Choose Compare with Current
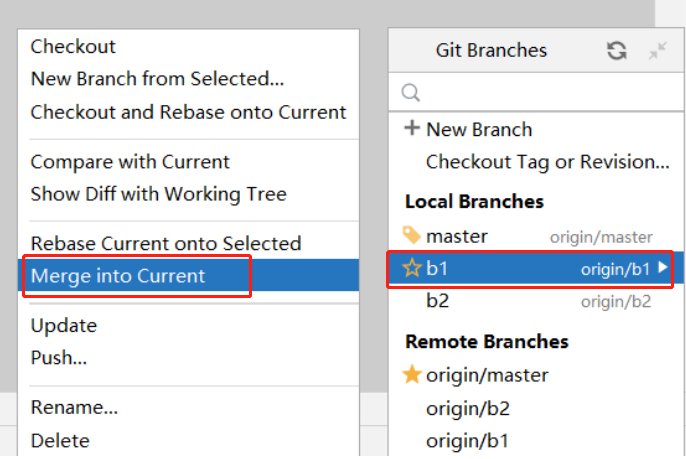Image resolution: width=686 pixels, height=459 pixels. (x=130, y=162)
